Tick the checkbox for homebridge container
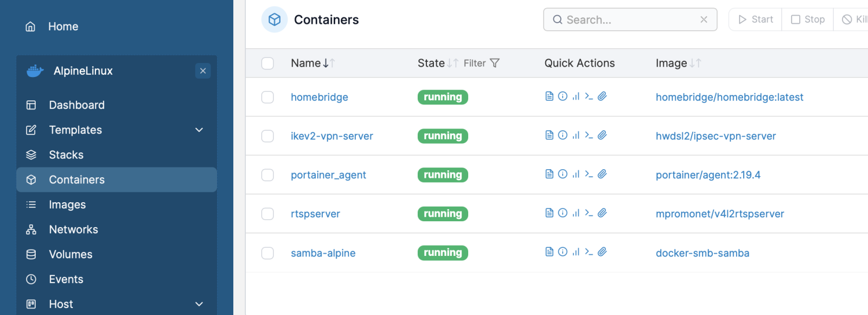Viewport: 868px width, 315px height. click(x=267, y=97)
